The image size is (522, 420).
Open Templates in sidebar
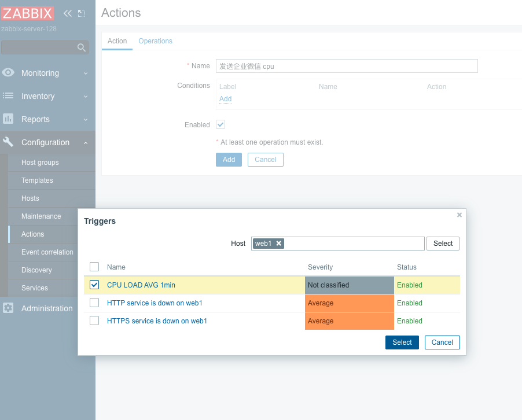(37, 180)
